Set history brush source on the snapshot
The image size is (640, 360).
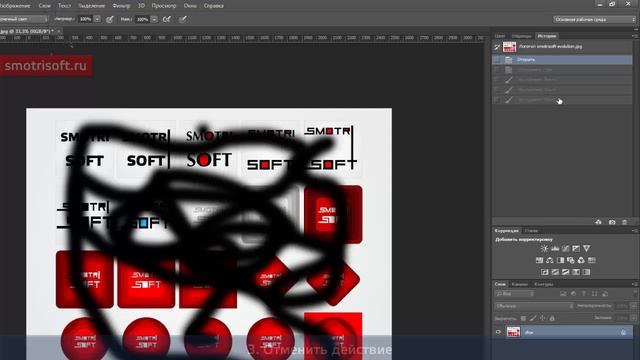(497, 47)
